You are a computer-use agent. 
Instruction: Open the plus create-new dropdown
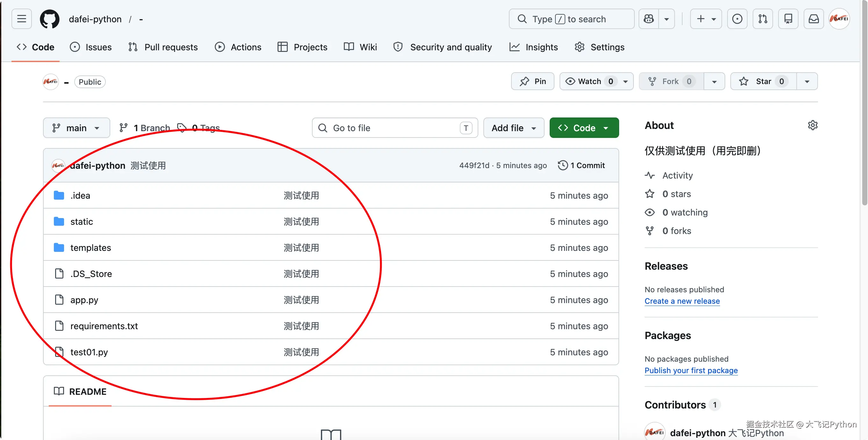[706, 19]
